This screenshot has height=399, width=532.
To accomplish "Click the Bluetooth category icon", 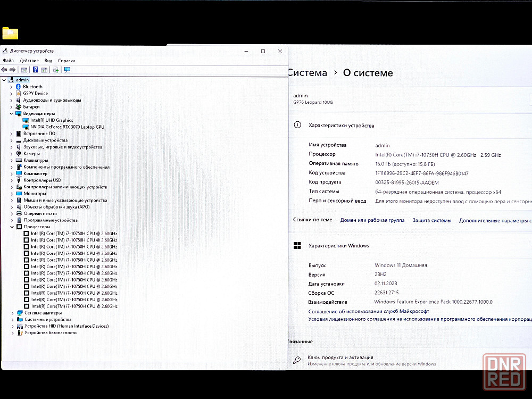I will point(18,87).
